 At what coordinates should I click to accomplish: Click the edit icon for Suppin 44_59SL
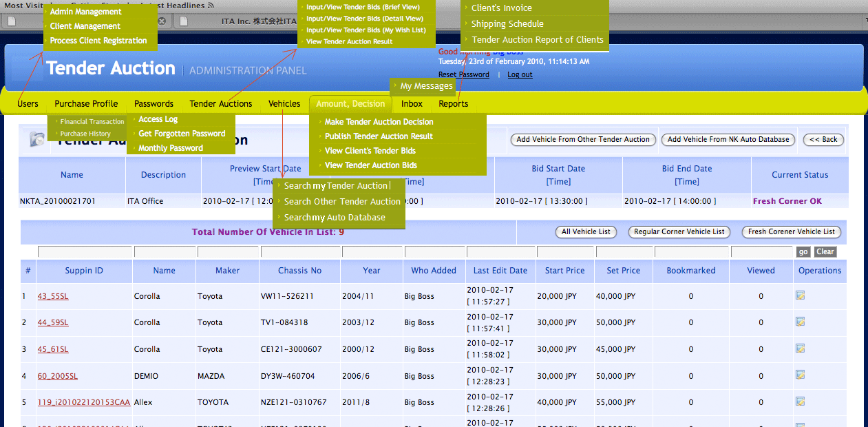(x=800, y=322)
